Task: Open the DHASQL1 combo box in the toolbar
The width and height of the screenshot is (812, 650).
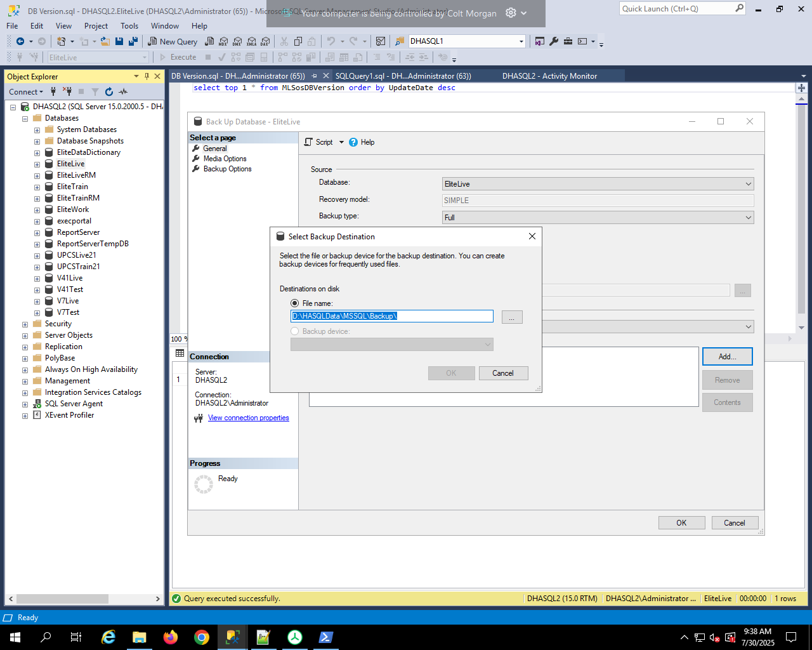Action: [x=467, y=41]
